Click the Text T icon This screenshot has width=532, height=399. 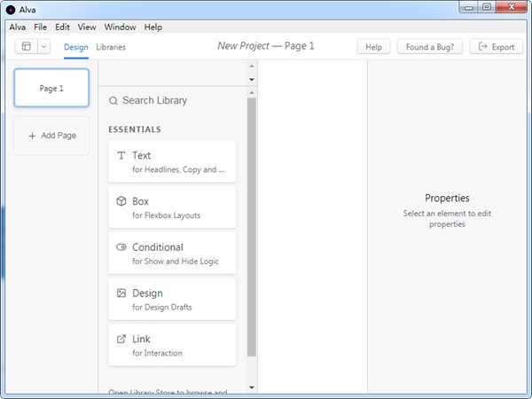point(121,155)
